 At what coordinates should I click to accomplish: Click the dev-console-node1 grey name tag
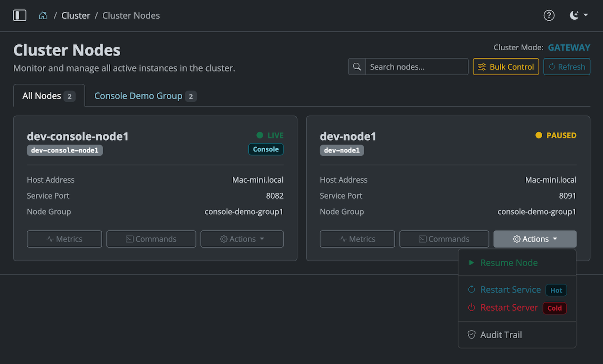[x=65, y=150]
